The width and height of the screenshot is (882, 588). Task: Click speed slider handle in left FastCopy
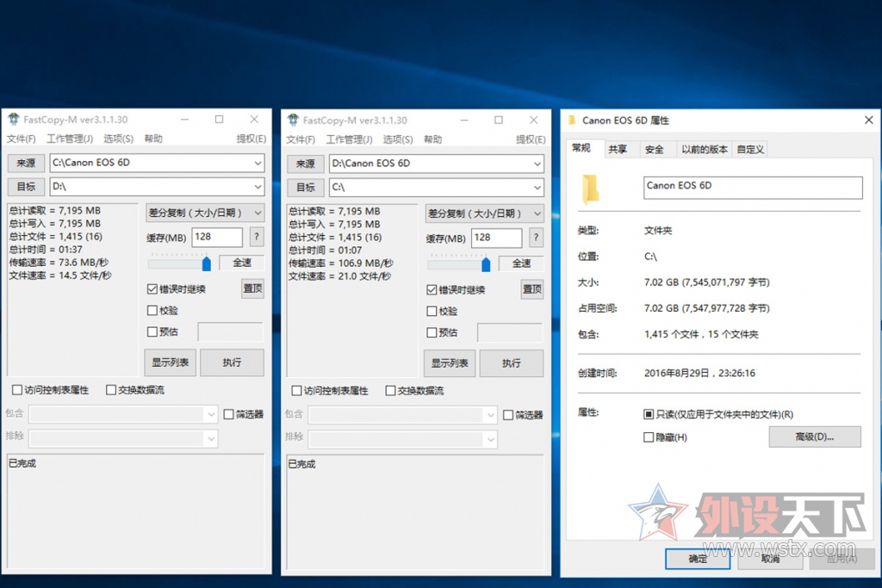[207, 263]
